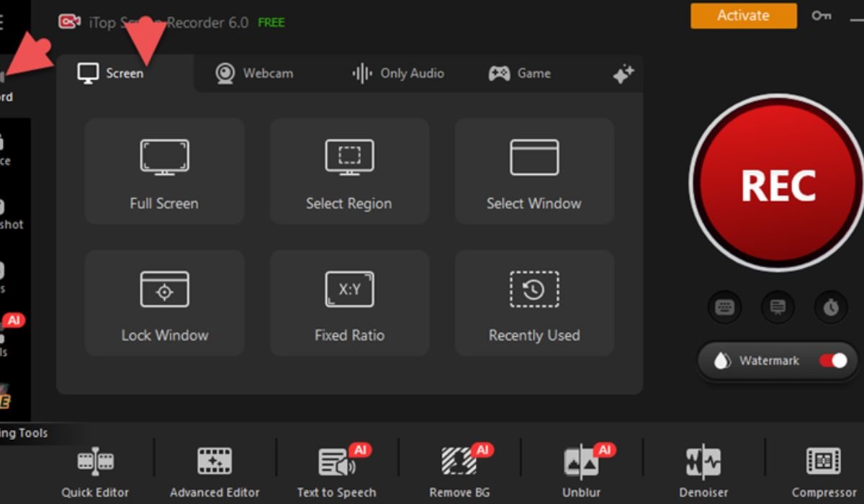Pick the Select Window capture mode

tap(534, 171)
